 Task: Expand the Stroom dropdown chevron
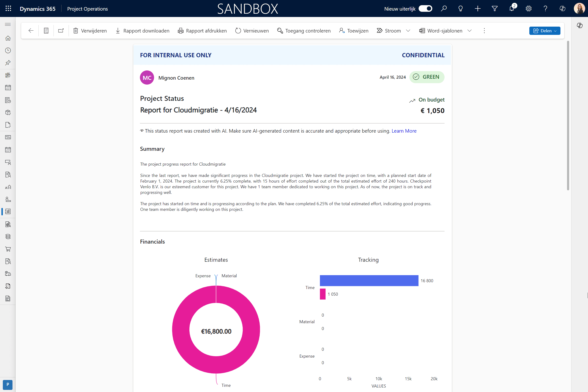[x=408, y=31]
